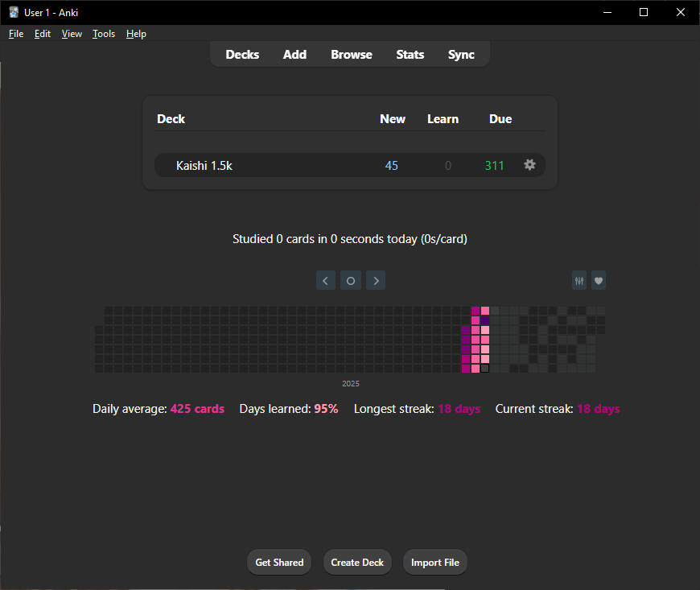This screenshot has height=590, width=700.
Task: Click the 2025 year label under heatmap
Action: point(351,384)
